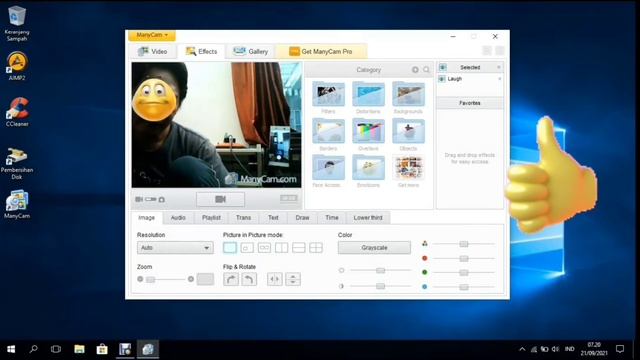Switch to the Gallery tab
The image size is (640, 360).
coord(251,51)
